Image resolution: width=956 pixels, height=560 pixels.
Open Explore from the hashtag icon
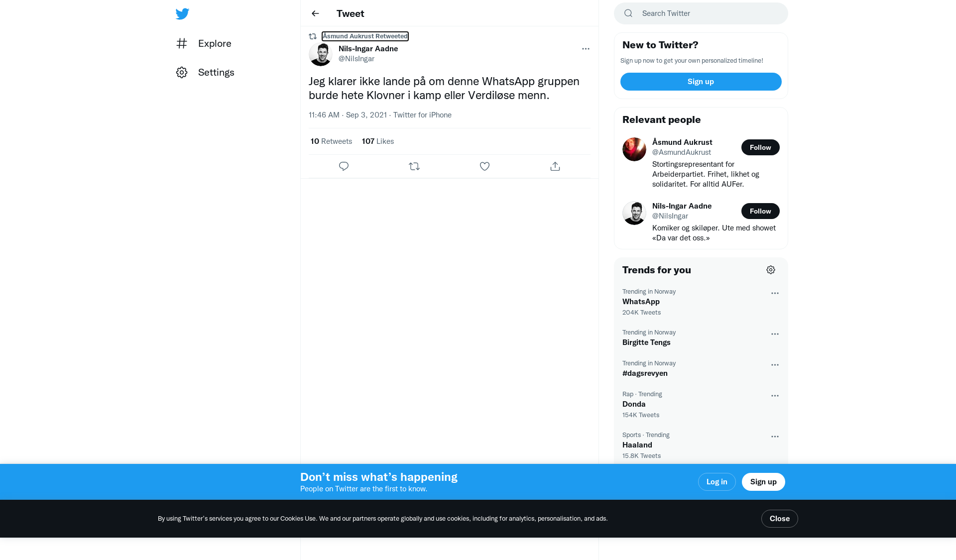[182, 43]
